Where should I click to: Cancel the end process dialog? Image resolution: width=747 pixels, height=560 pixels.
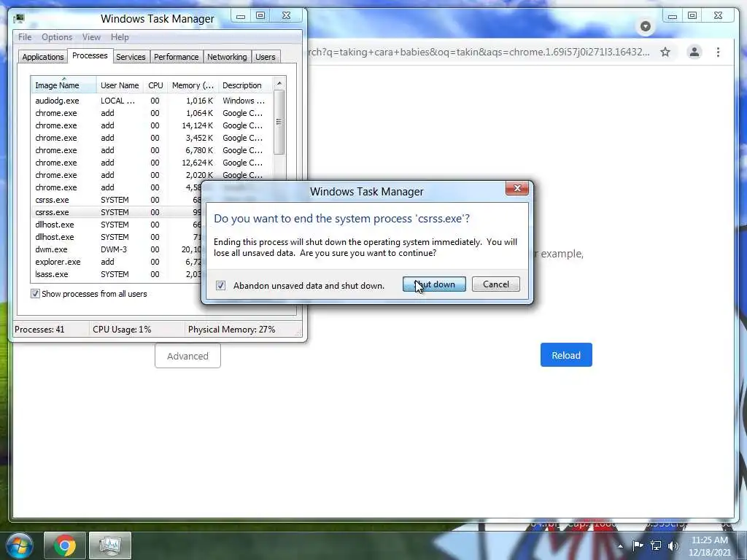tap(495, 284)
